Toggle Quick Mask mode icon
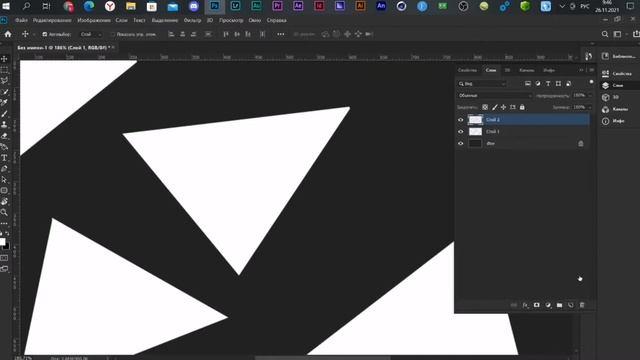Viewport: 640px width, 360px height. [4, 258]
